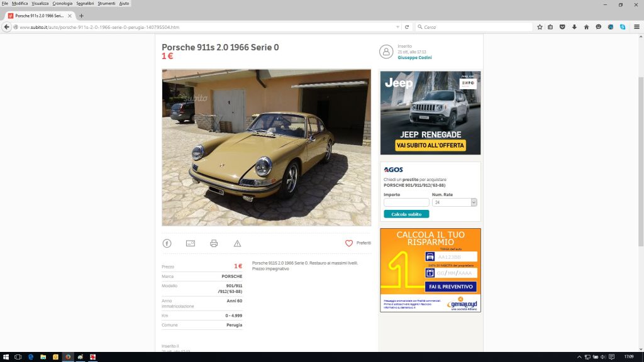Click the seller profile avatar icon
644x362 pixels.
pos(386,52)
